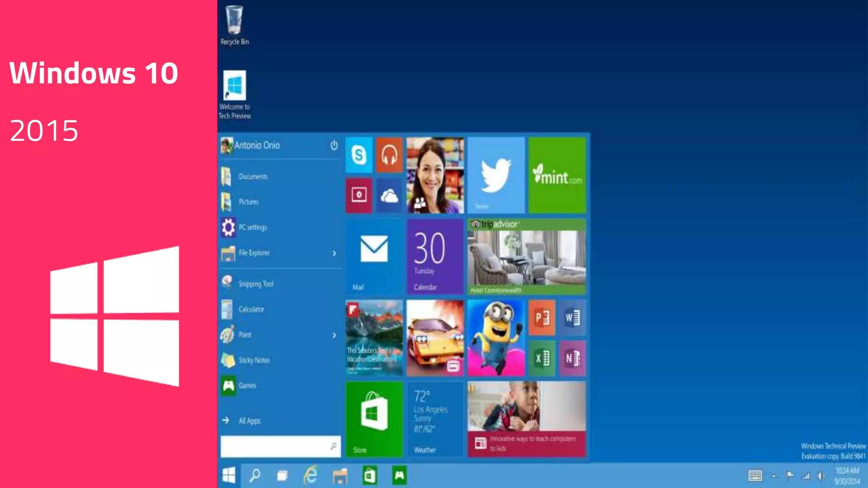868x488 pixels.
Task: Open Xbox Games app from taskbar
Action: [399, 475]
